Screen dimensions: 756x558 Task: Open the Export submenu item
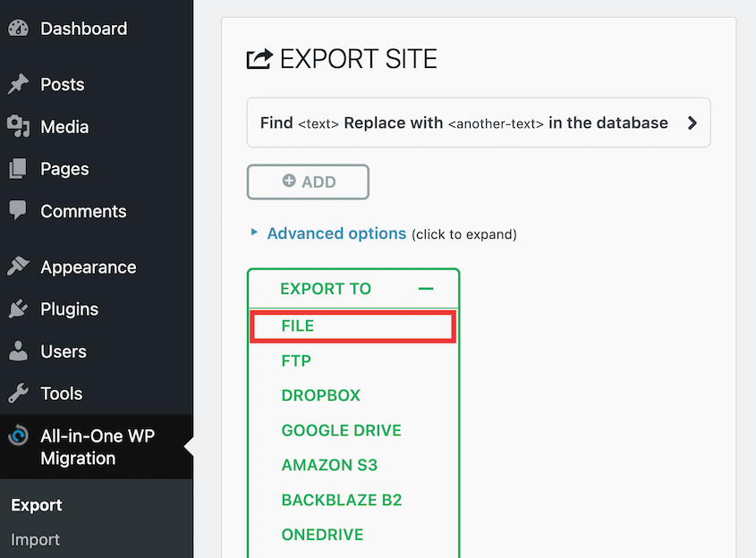[x=37, y=504]
